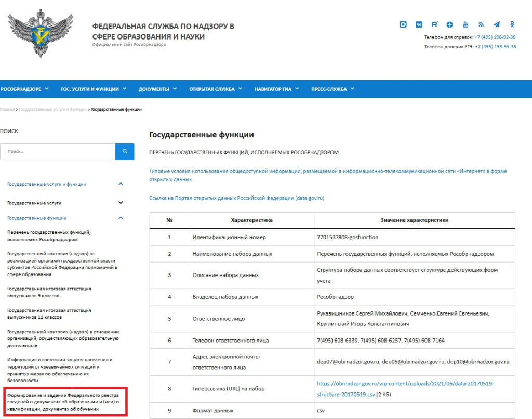532x419 pixels.
Task: Download the data-20170519-structure csv file link
Action: coord(405,389)
